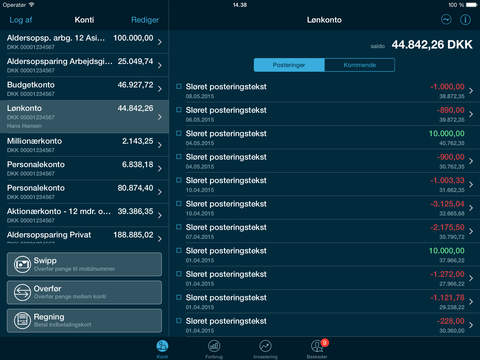Open messages icon with red badge
Screen dimensions: 480x360
(318, 346)
